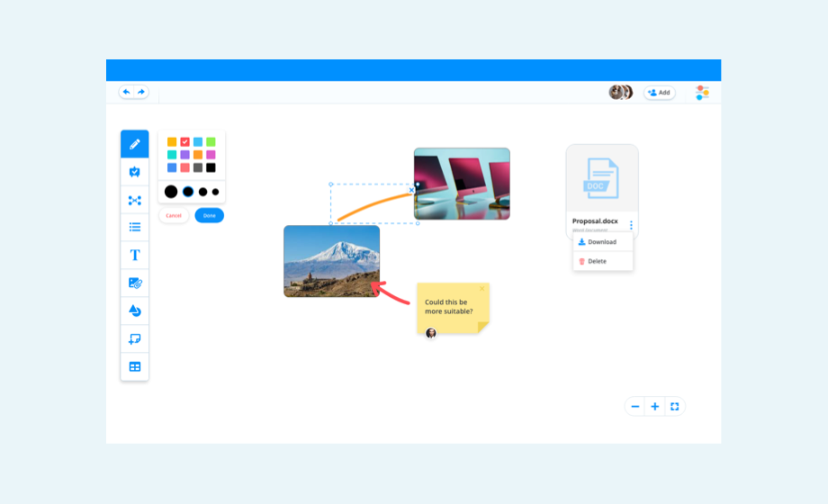The height and width of the screenshot is (504, 828).
Task: Open the colorful settings sliders menu
Action: (x=702, y=93)
